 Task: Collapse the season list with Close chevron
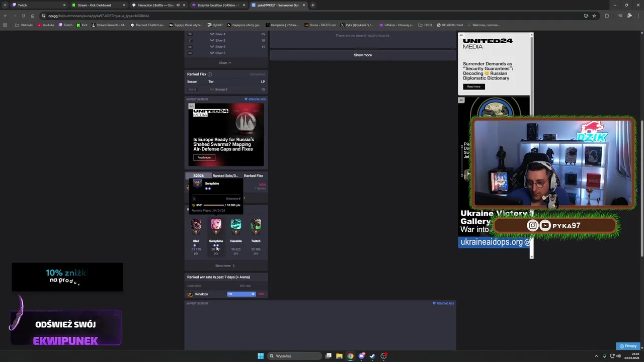225,63
